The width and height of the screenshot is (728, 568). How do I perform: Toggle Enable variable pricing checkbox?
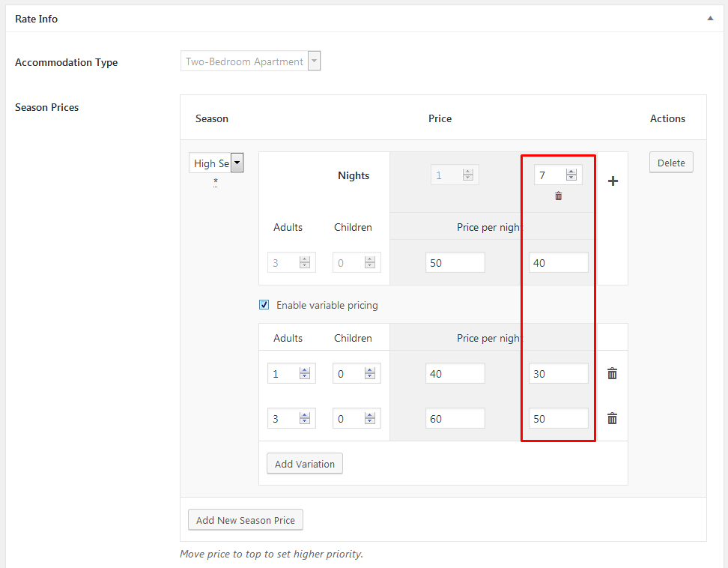pos(264,305)
